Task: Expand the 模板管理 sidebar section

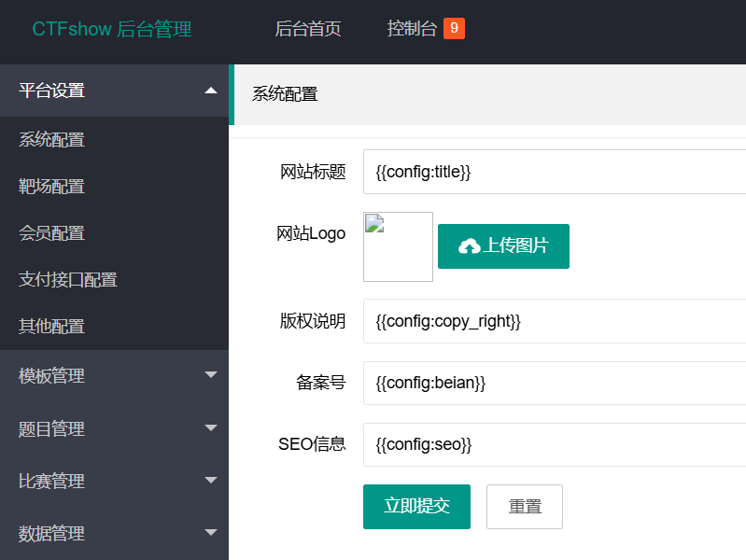Action: (x=52, y=376)
